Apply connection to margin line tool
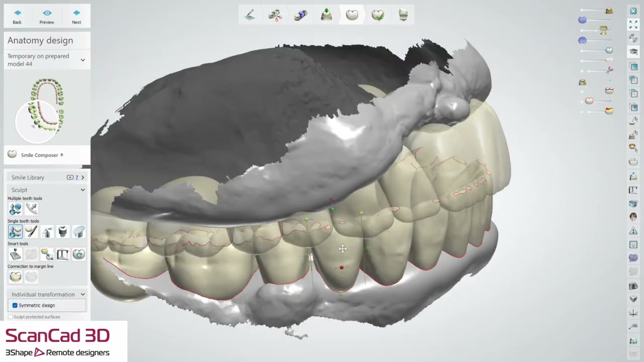Image resolution: width=644 pixels, height=362 pixels. pyautogui.click(x=15, y=277)
